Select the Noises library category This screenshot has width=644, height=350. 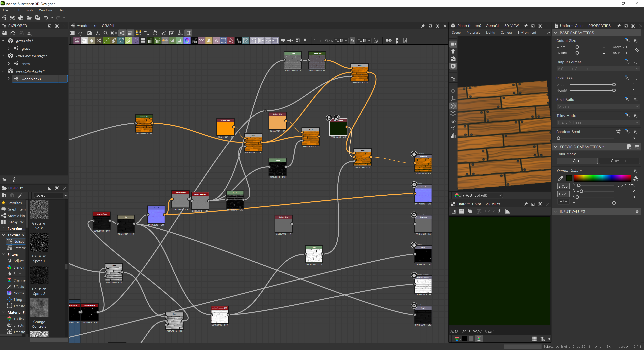click(18, 241)
